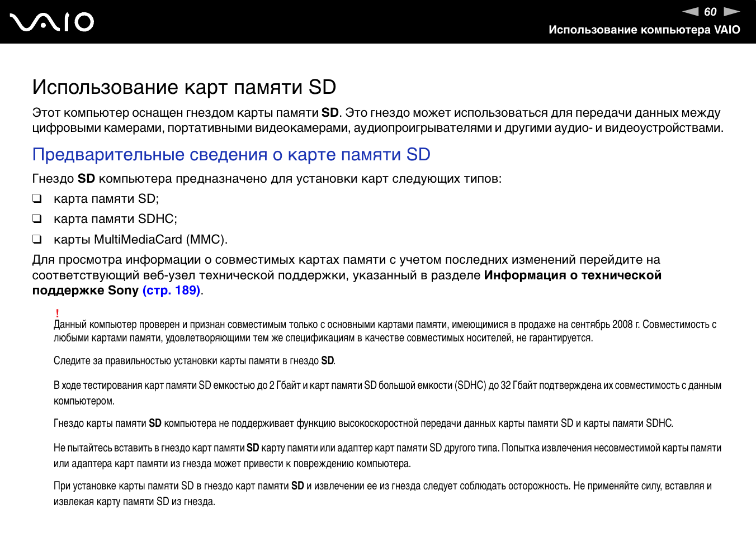Click the note starting "Следите за правильностью"
Screen dimensions: 756x533
[194, 361]
